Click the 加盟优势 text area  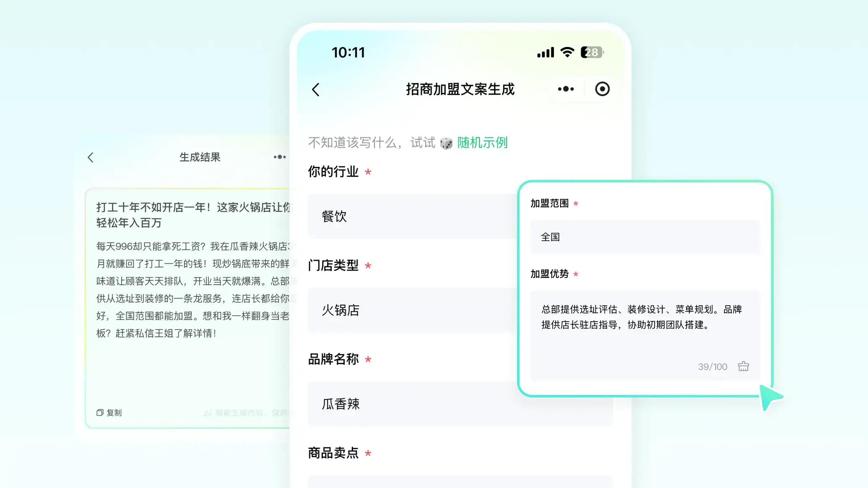(x=645, y=335)
